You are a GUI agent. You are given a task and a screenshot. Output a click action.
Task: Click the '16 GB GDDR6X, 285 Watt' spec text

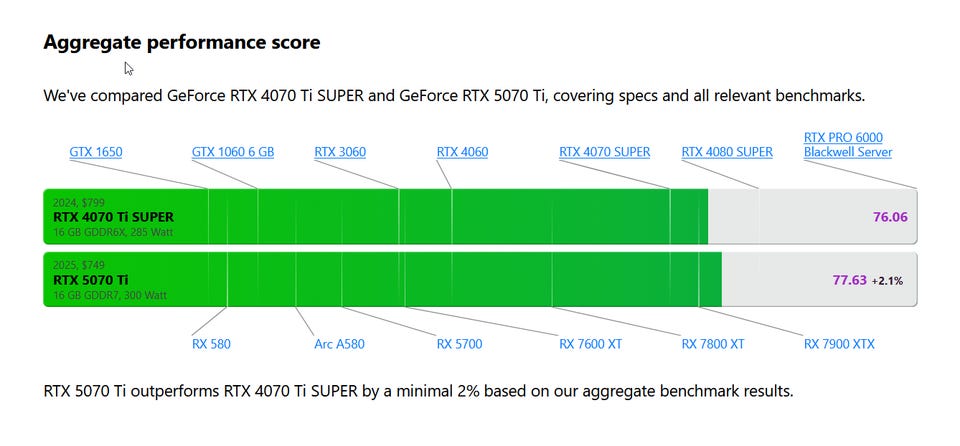(x=113, y=232)
